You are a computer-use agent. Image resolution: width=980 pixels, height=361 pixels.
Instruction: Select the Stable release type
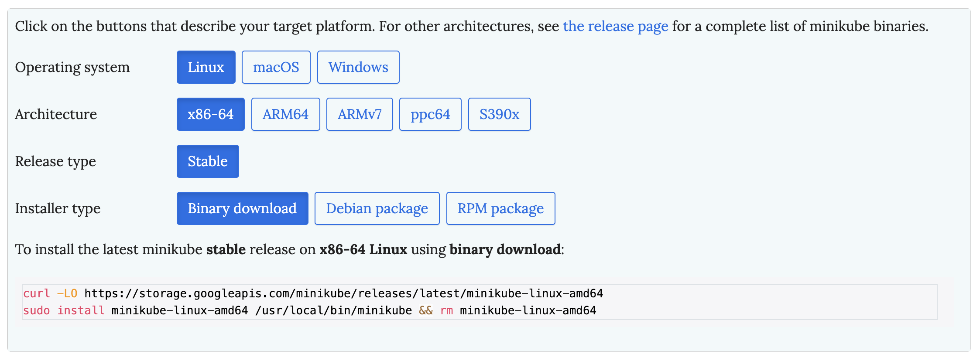point(208,161)
